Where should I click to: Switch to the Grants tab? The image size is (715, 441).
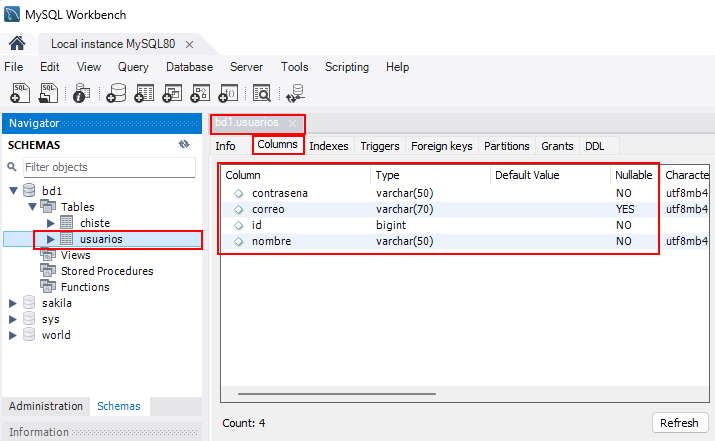pyautogui.click(x=557, y=146)
